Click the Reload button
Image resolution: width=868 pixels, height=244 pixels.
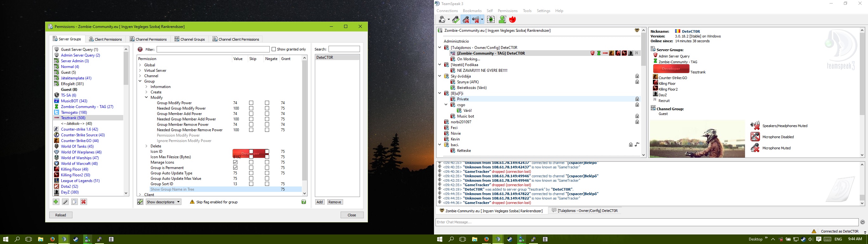pyautogui.click(x=61, y=215)
